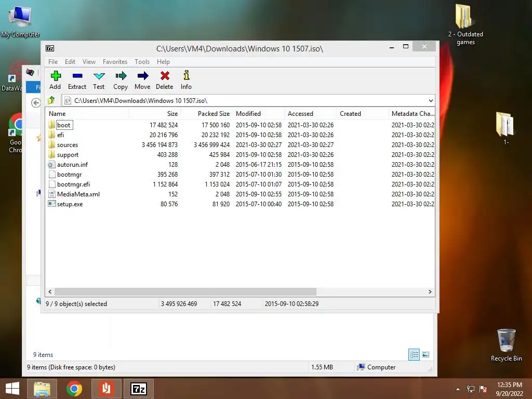Run the Test archive tool
Image resolution: width=532 pixels, height=399 pixels.
click(99, 76)
